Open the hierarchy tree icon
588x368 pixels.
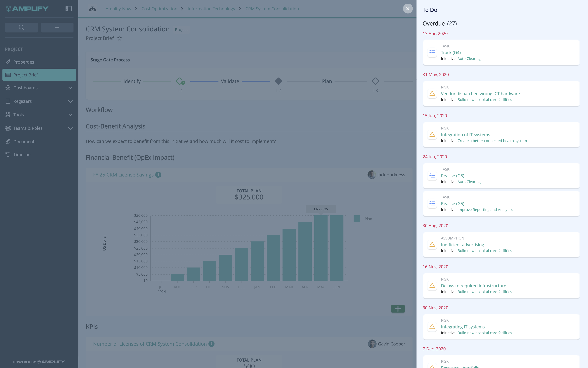click(92, 9)
